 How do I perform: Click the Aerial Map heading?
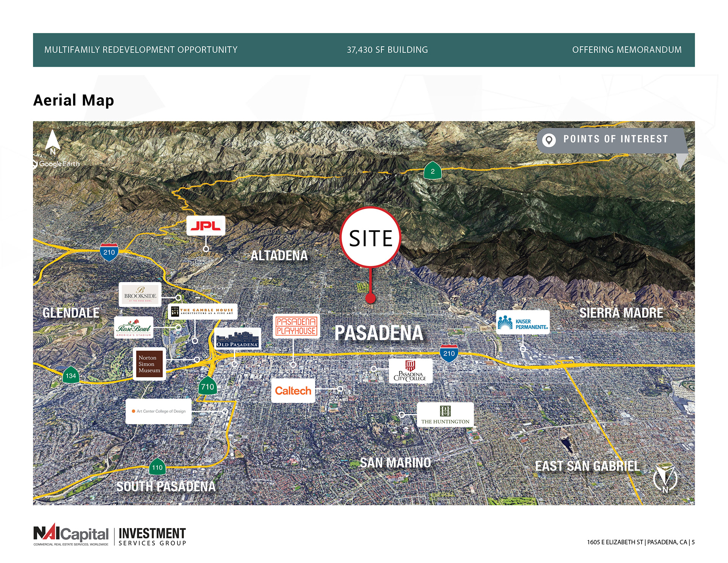point(74,101)
